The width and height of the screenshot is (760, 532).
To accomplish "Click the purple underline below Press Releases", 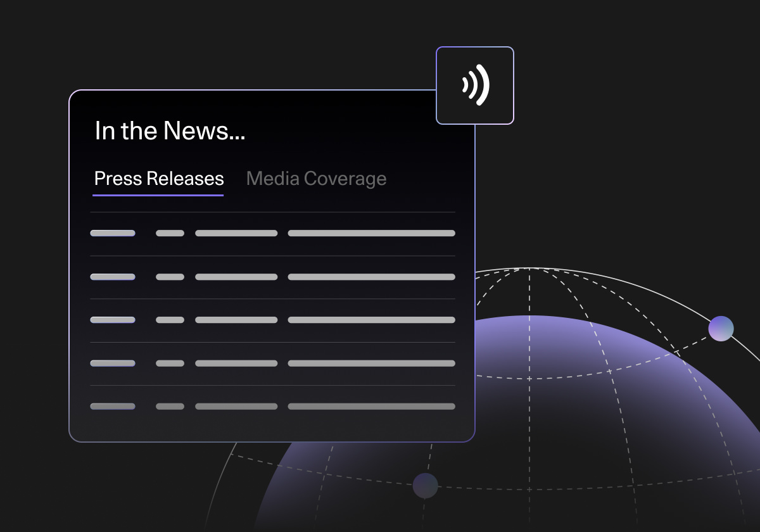I will [x=158, y=195].
